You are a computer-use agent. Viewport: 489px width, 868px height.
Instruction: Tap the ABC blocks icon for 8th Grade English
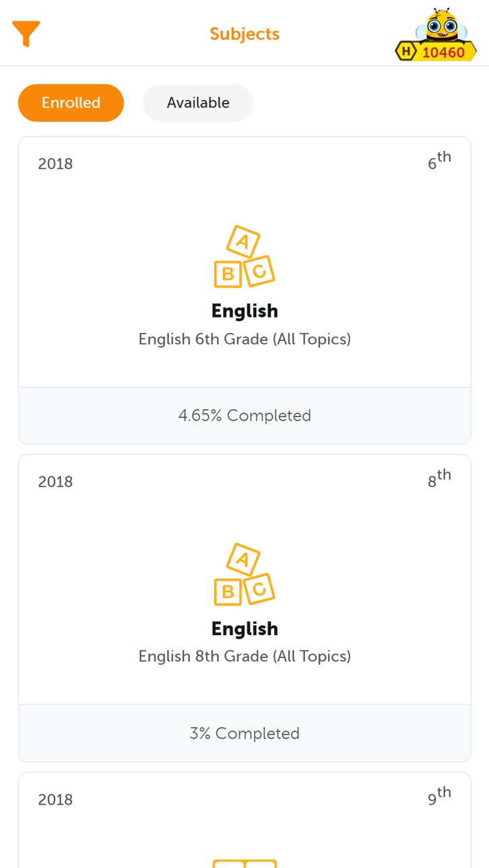pyautogui.click(x=244, y=575)
